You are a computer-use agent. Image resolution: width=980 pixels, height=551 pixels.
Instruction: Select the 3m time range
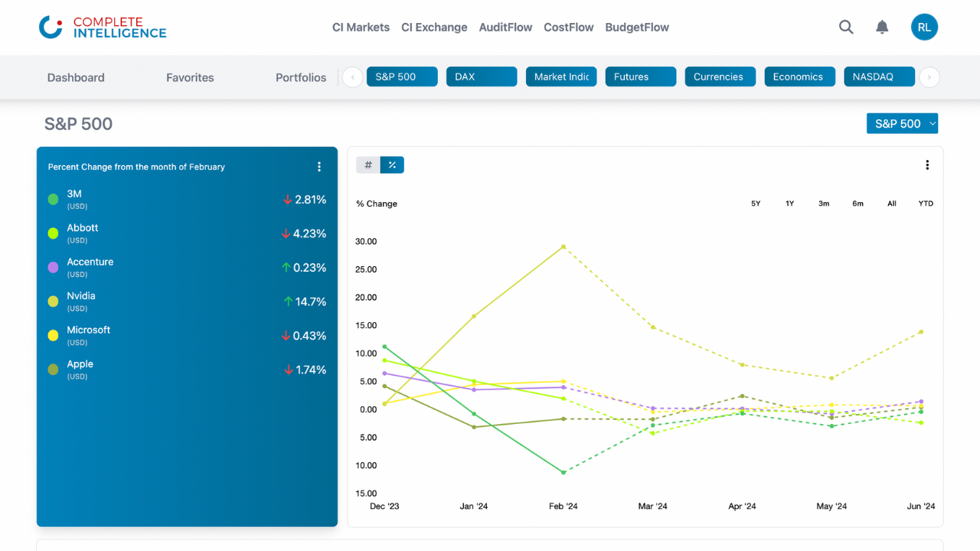[824, 204]
